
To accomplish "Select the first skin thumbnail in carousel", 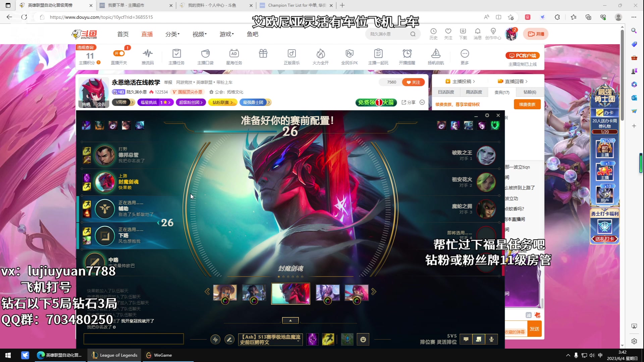I will (225, 293).
